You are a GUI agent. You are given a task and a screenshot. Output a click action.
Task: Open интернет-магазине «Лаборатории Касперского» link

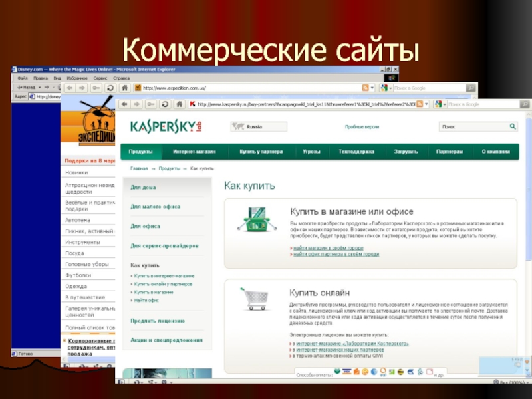click(352, 344)
